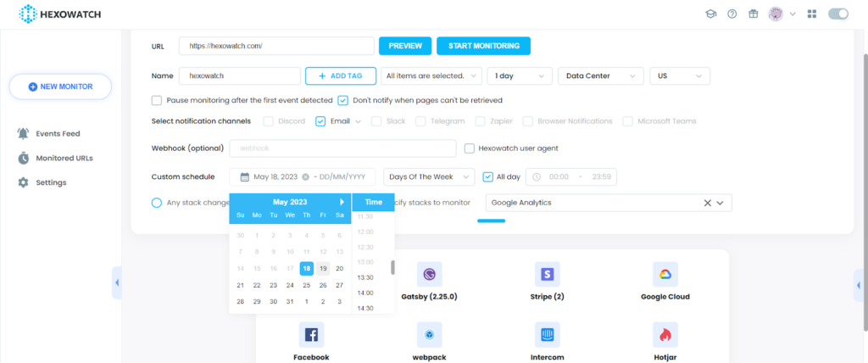The image size is (868, 363).
Task: Click the Google Cloud stack icon
Action: point(665,274)
